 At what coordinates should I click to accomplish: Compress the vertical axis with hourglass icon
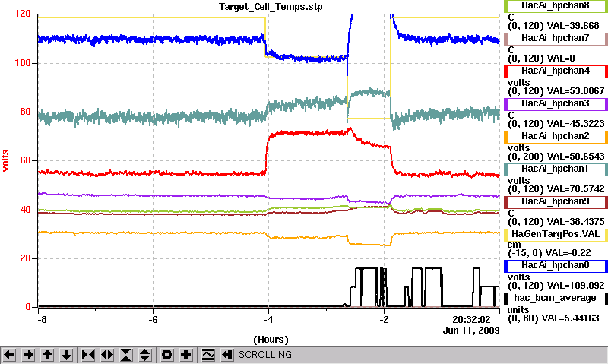pyautogui.click(x=126, y=355)
